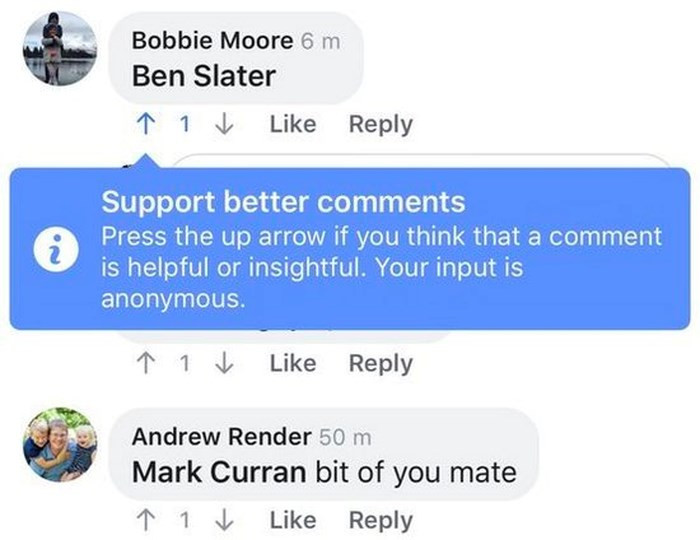This screenshot has width=700, height=540.
Task: Click the Support better comments heading
Action: [283, 202]
